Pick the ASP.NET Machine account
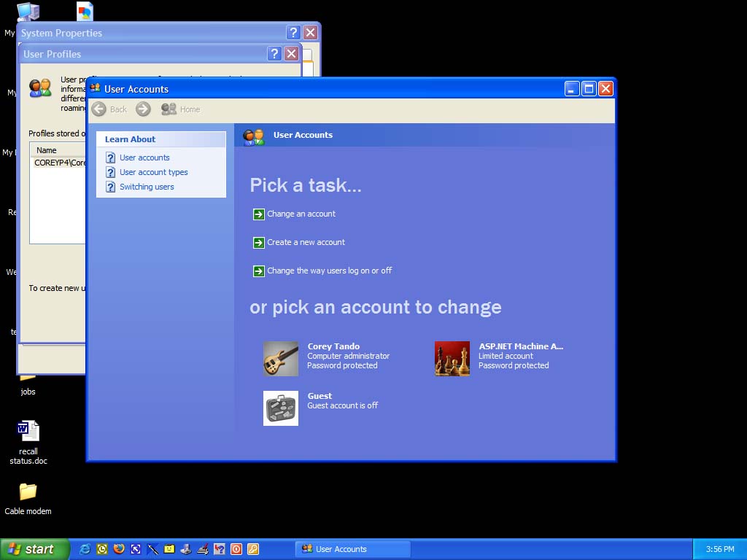The image size is (747, 560). [x=499, y=359]
